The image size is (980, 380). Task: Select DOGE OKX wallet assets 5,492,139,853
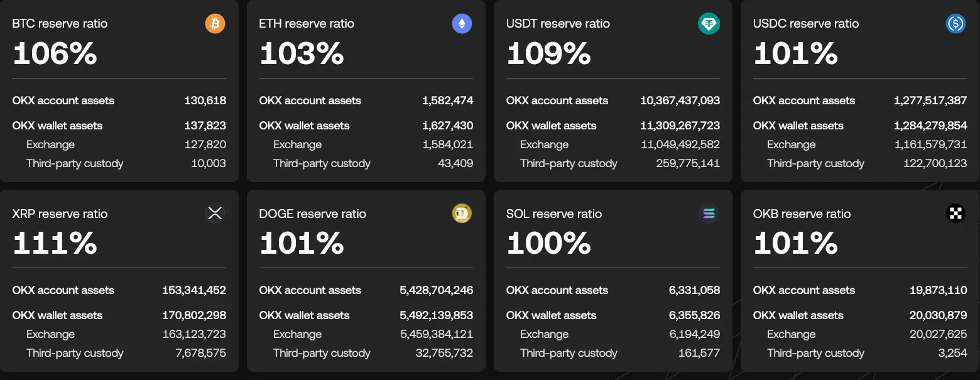tap(435, 315)
